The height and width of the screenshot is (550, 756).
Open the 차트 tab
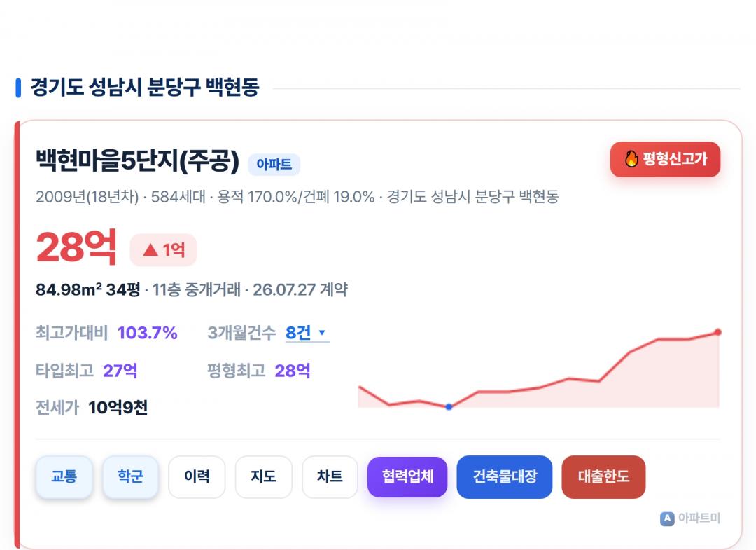click(x=330, y=476)
